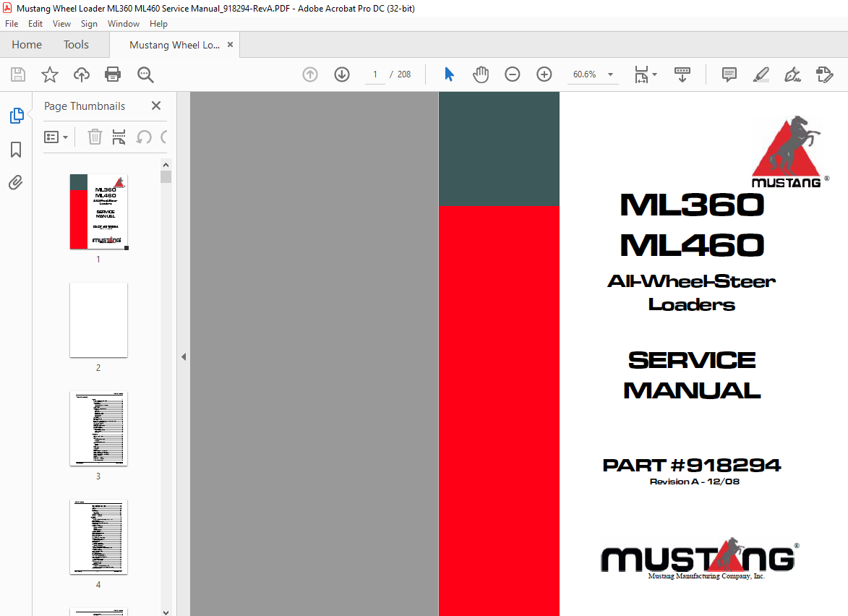Add document to starred favorites
Screen dimensions: 848x616
[x=50, y=74]
